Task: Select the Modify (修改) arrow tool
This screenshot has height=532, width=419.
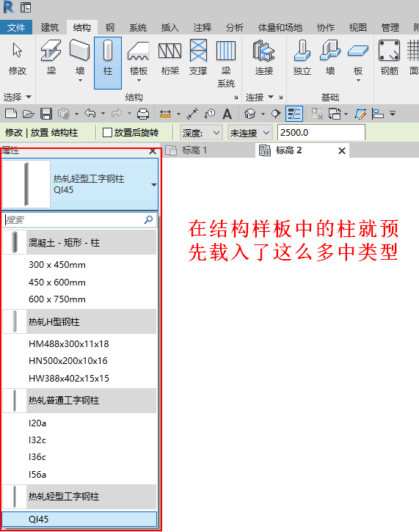Action: 17,59
